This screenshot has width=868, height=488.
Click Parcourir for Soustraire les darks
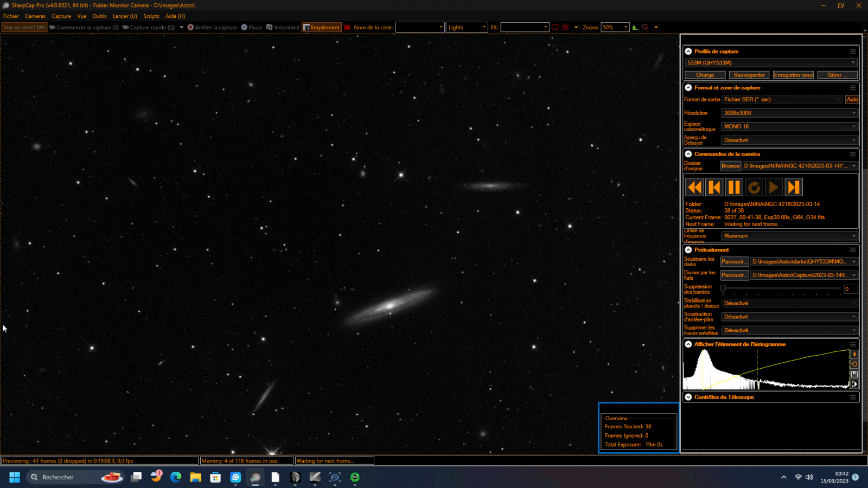(735, 261)
